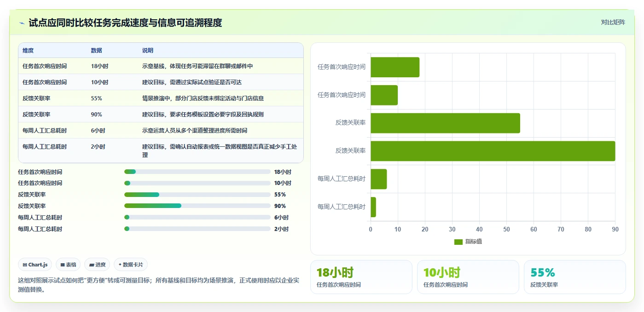This screenshot has width=644, height=312.
Task: Click the 90% cell in the table
Action: [x=97, y=115]
